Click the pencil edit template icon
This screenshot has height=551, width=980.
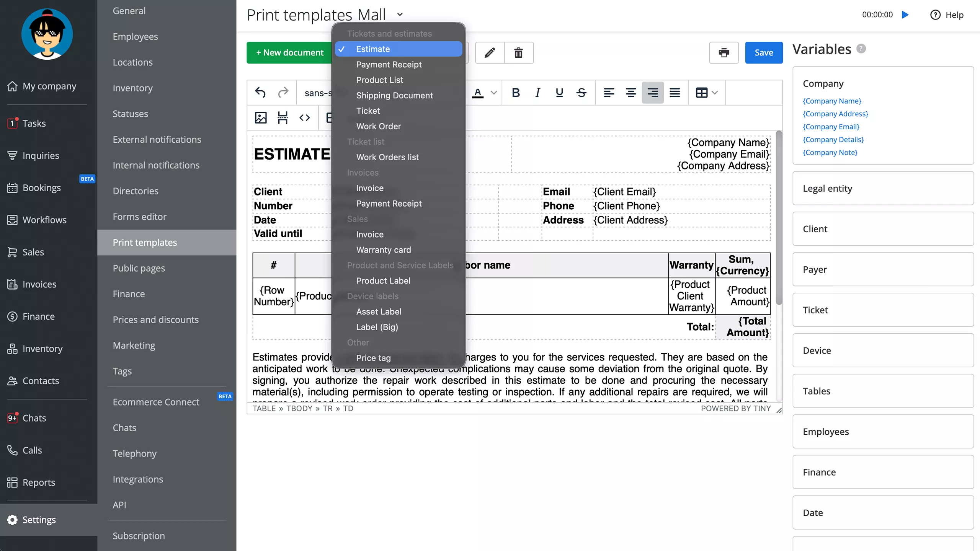coord(490,52)
